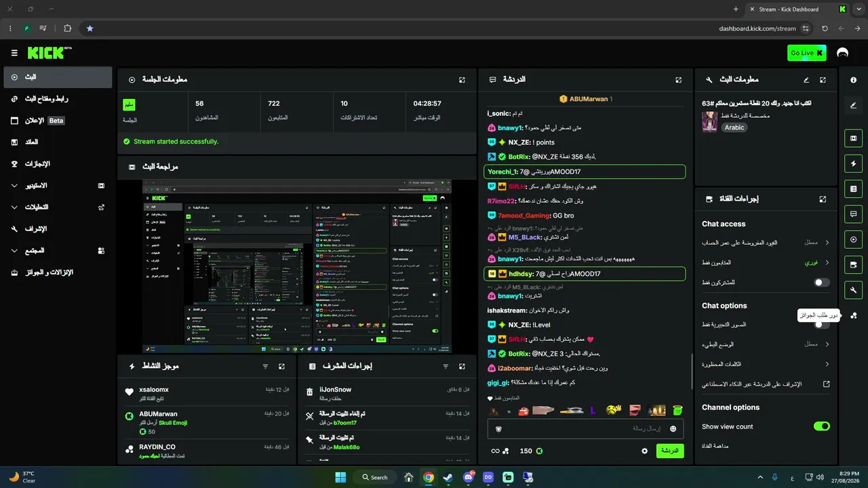Filter the إجراءات المشرف list
The image size is (868, 488).
446,367
